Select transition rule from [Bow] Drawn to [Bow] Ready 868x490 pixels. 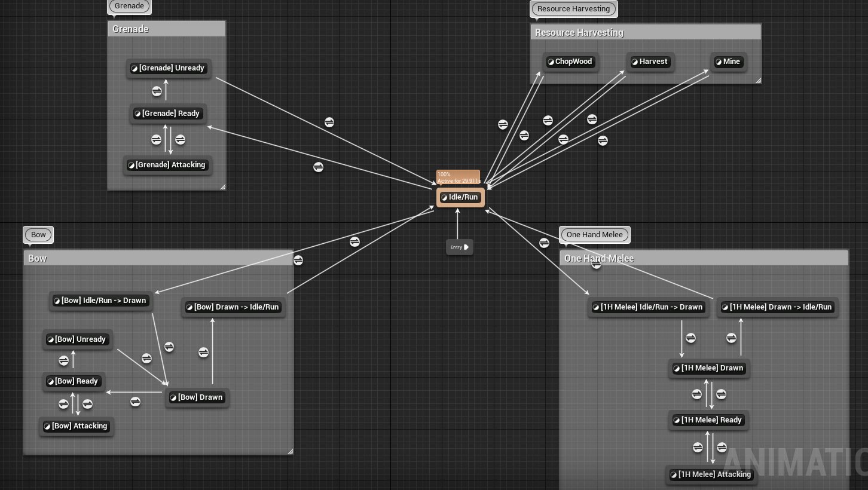pyautogui.click(x=135, y=402)
